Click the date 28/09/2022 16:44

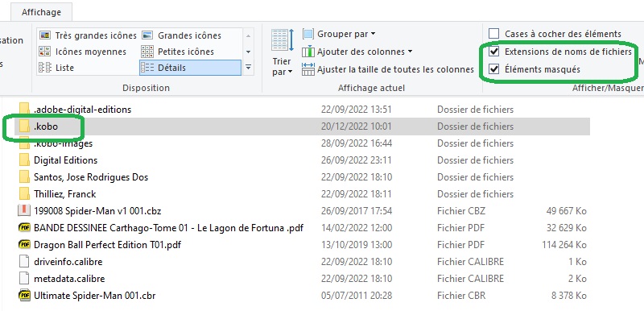click(357, 143)
